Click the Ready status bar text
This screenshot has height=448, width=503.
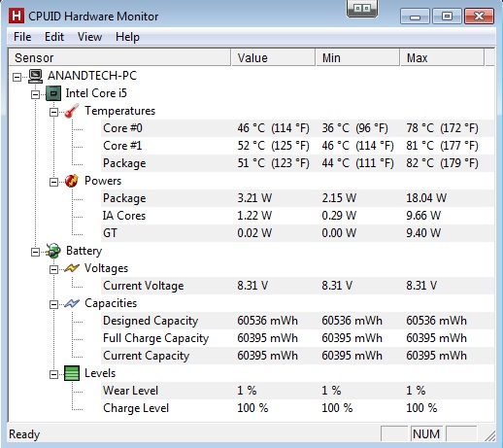(24, 434)
